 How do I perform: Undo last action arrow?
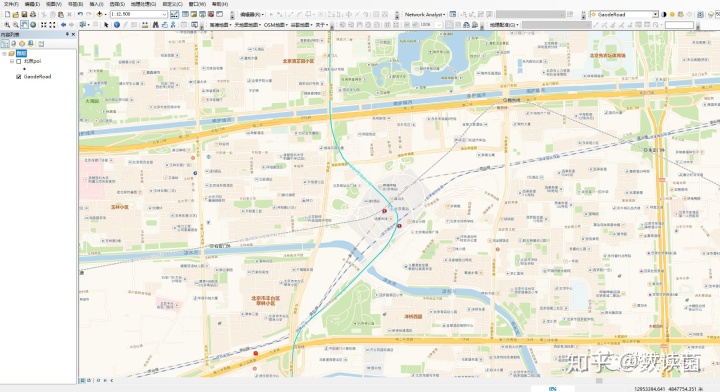[x=80, y=14]
